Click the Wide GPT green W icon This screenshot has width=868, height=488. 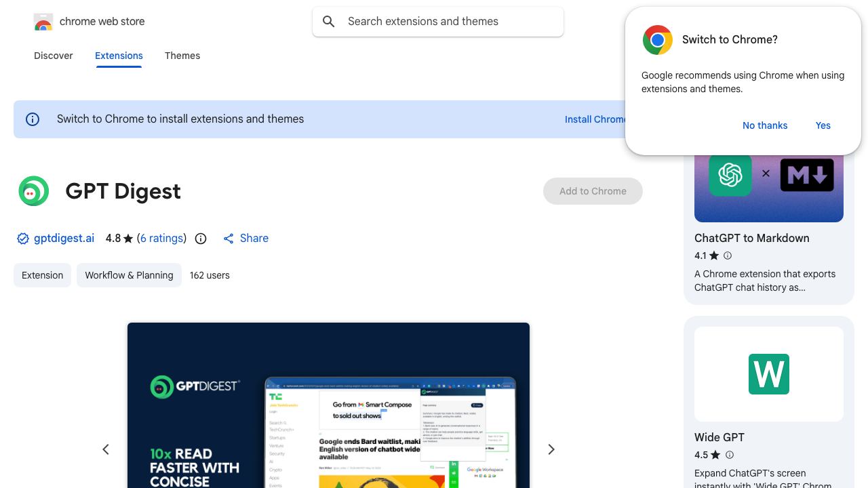(x=769, y=374)
